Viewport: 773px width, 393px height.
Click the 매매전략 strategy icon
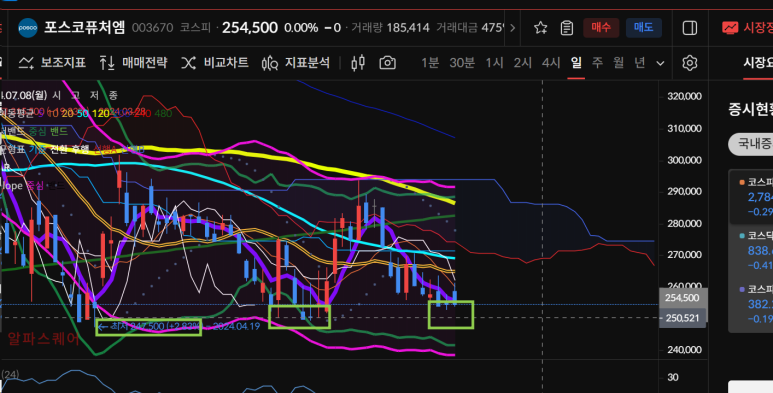(107, 63)
